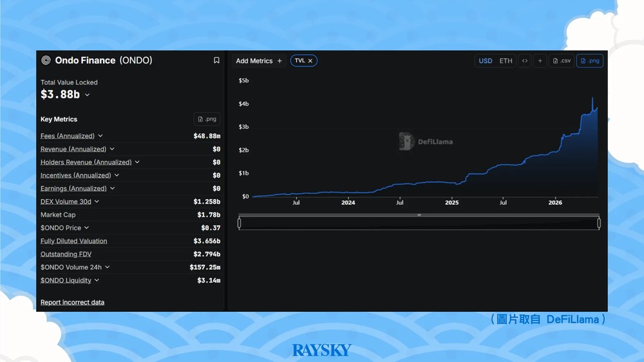644x362 pixels.
Task: Click the $1.258b DEX volume value
Action: click(x=207, y=202)
